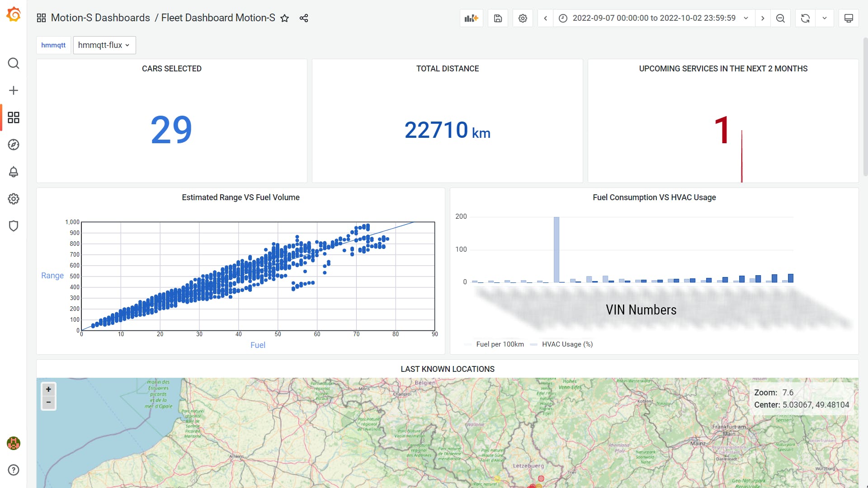Click the LAST KNOWN LOCATIONS panel title
The height and width of the screenshot is (488, 868).
tap(447, 369)
